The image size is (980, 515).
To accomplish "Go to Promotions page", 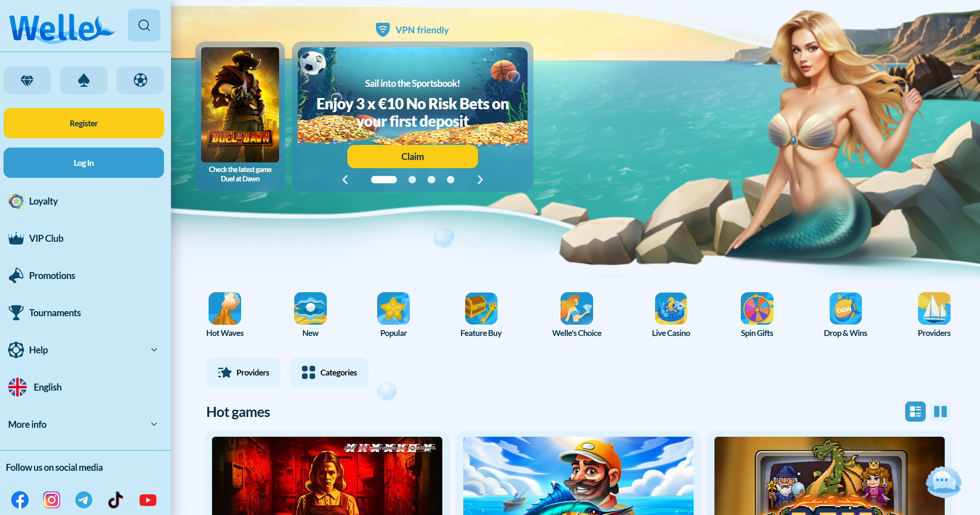I will coord(52,276).
